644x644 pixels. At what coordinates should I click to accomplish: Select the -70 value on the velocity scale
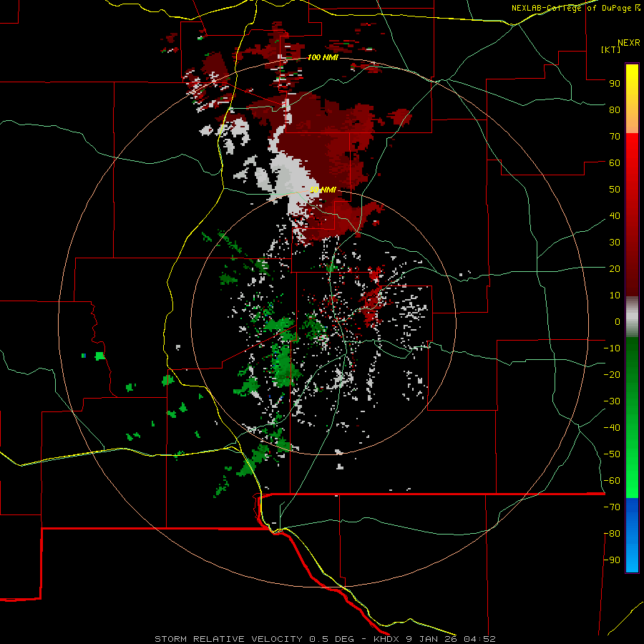click(x=612, y=507)
